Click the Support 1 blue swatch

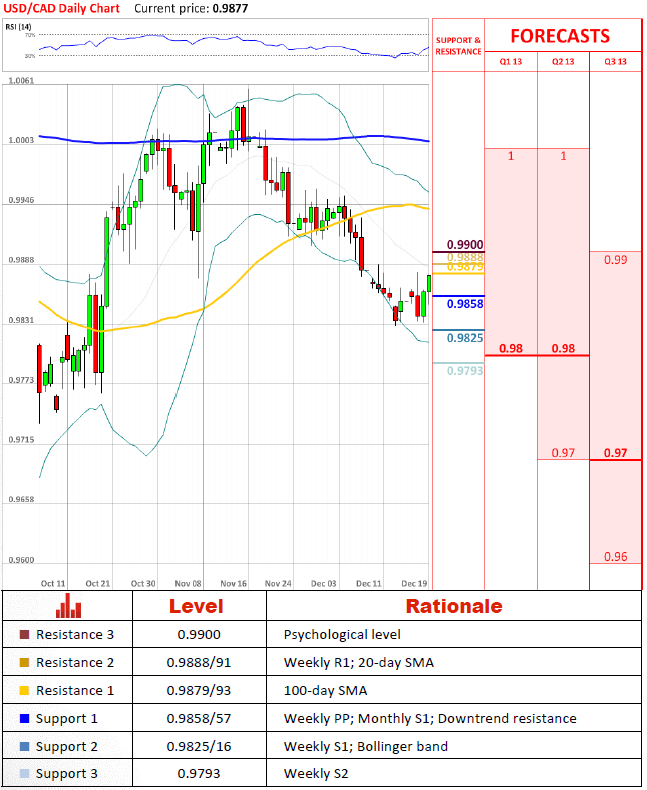coord(24,718)
